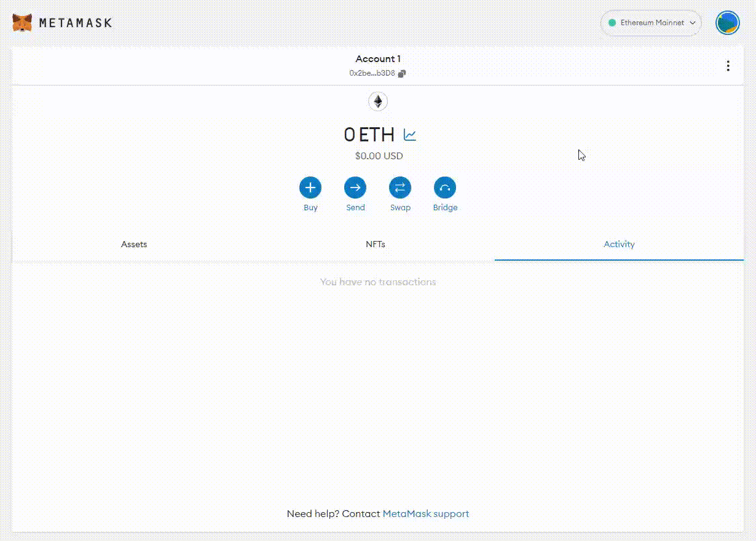Switch to the Assets tab
Screen dimensions: 756x541
(134, 244)
